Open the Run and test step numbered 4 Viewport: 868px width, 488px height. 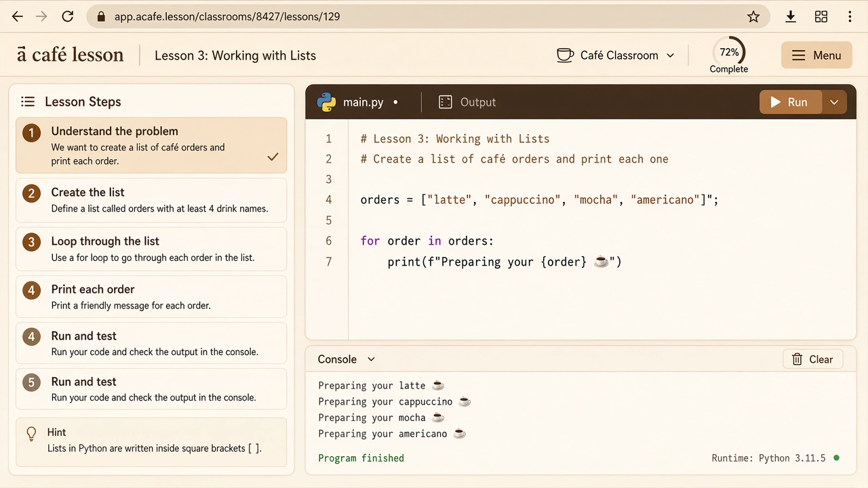(151, 343)
